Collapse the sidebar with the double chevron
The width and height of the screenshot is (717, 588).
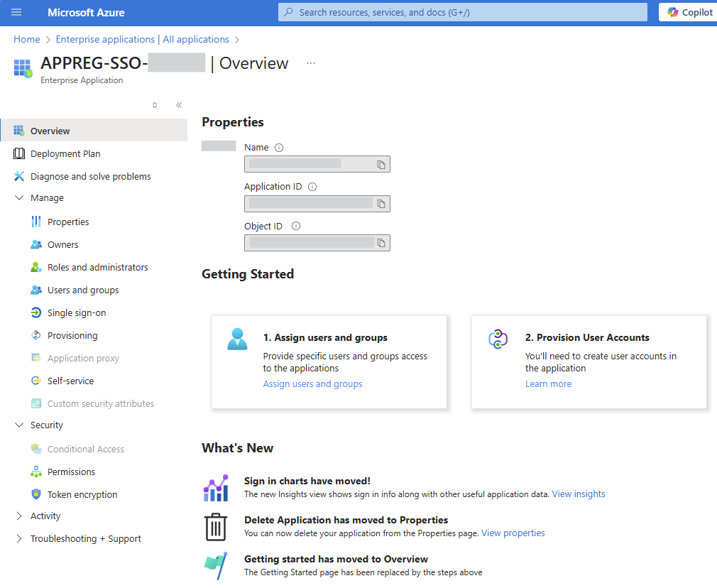pyautogui.click(x=179, y=105)
